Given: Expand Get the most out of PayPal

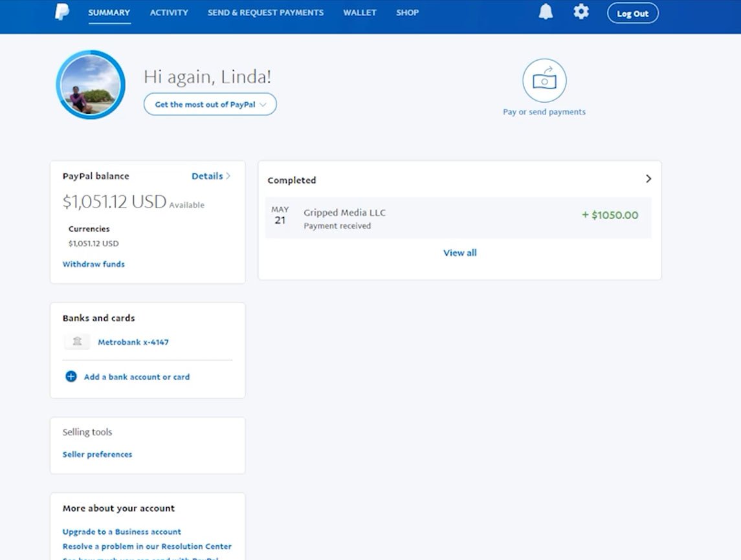Looking at the screenshot, I should [210, 104].
